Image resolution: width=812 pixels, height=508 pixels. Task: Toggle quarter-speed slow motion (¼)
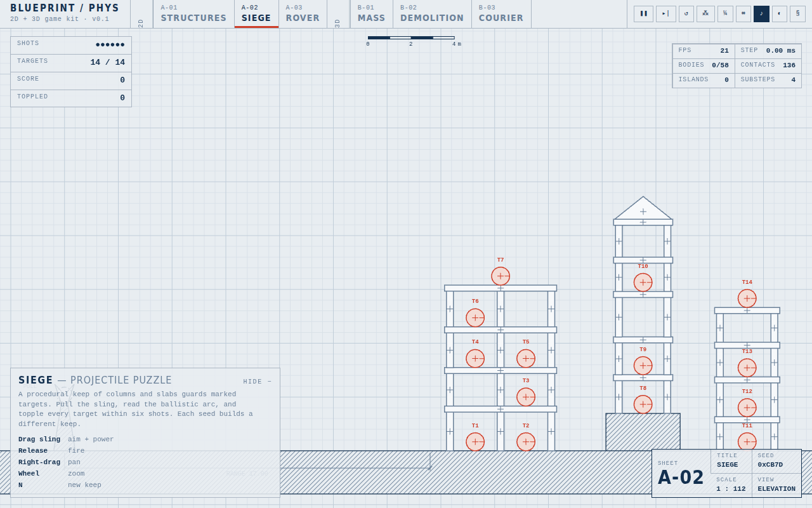tap(725, 14)
